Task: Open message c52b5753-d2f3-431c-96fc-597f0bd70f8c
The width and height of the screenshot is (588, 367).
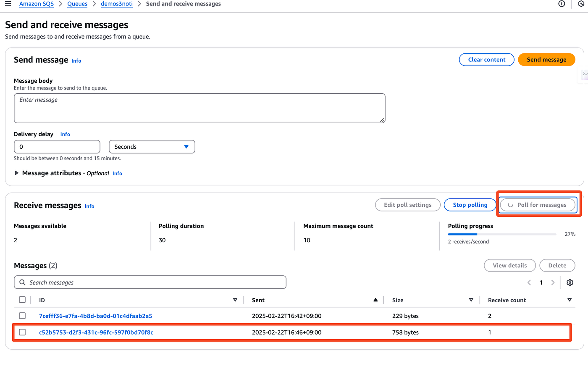Action: click(x=96, y=333)
